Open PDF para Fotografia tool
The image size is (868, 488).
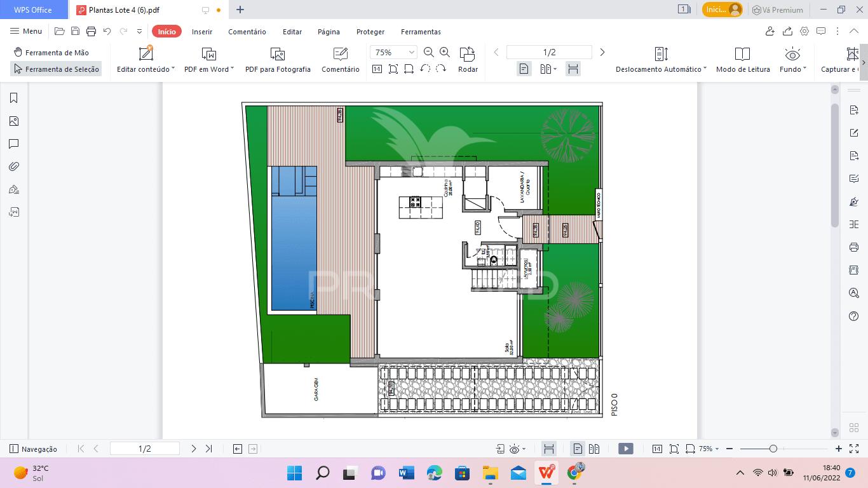[x=278, y=60]
